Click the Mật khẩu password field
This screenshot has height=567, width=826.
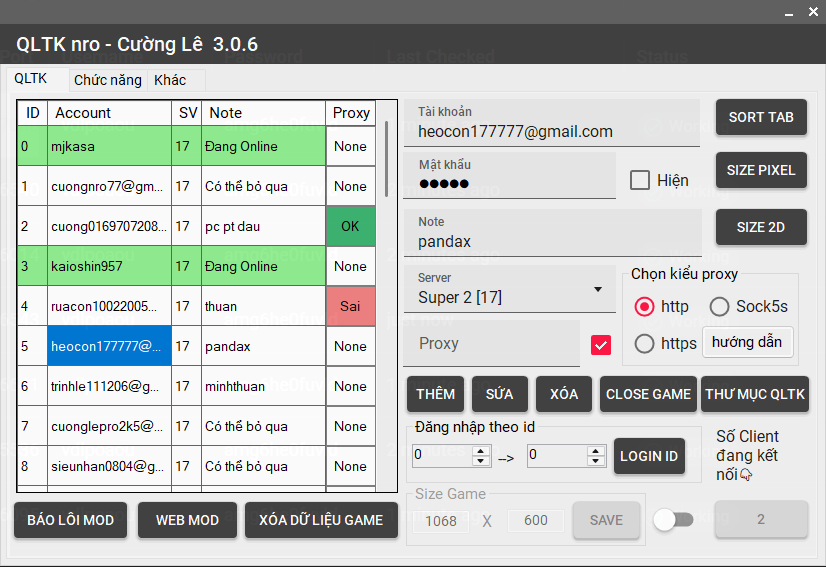(509, 175)
